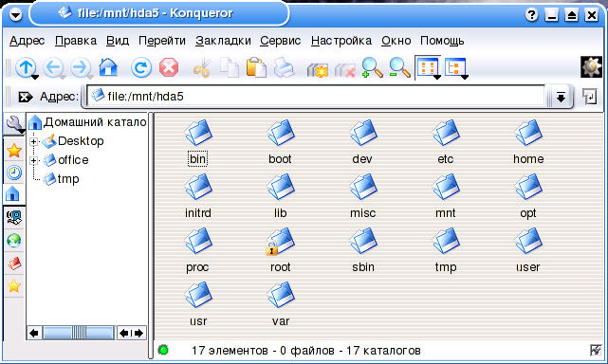Open the Адрес menu
This screenshot has width=608, height=364.
tap(28, 41)
